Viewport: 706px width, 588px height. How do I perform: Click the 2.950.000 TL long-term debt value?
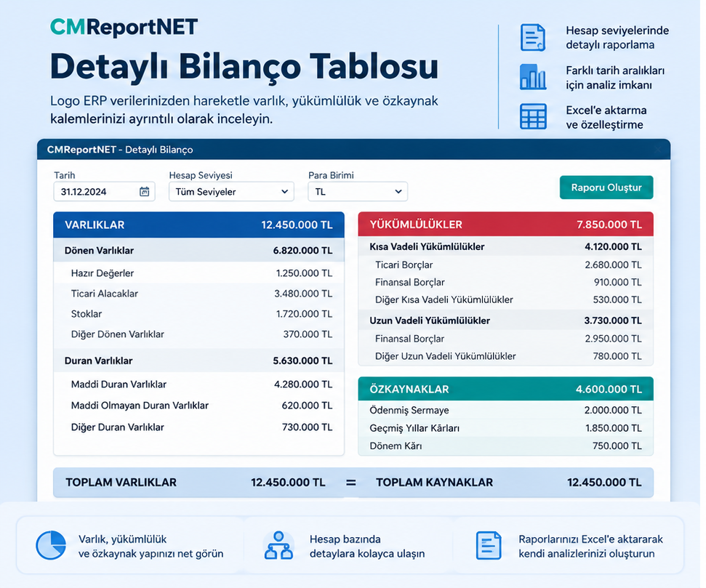tap(613, 339)
